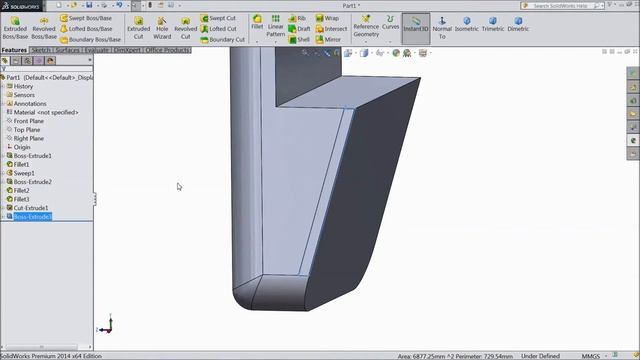Expand the Annotations folder
The image size is (640, 360).
click(3, 104)
